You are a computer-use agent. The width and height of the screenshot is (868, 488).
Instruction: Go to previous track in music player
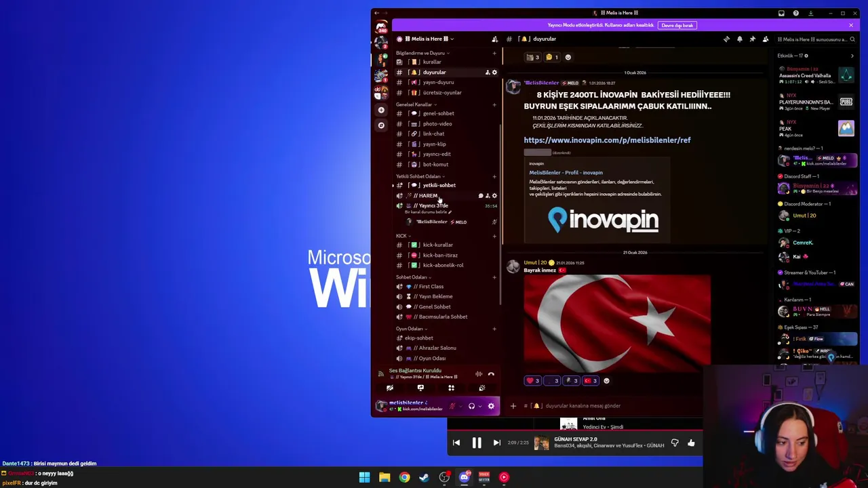(x=456, y=443)
